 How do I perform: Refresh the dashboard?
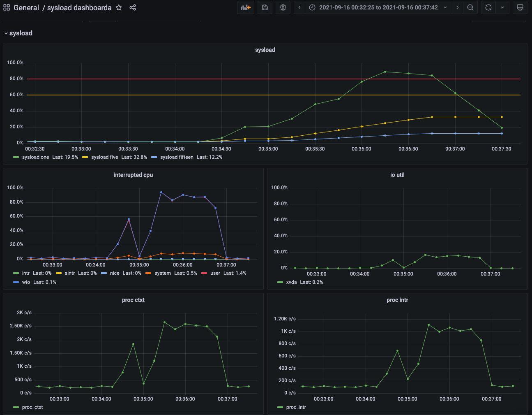(x=488, y=7)
